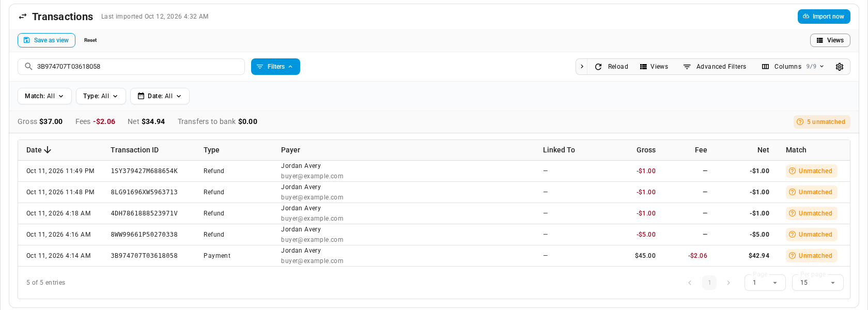Click Unmatched badge for 1SY379427M688654K
This screenshot has height=310, width=868.
(811, 171)
